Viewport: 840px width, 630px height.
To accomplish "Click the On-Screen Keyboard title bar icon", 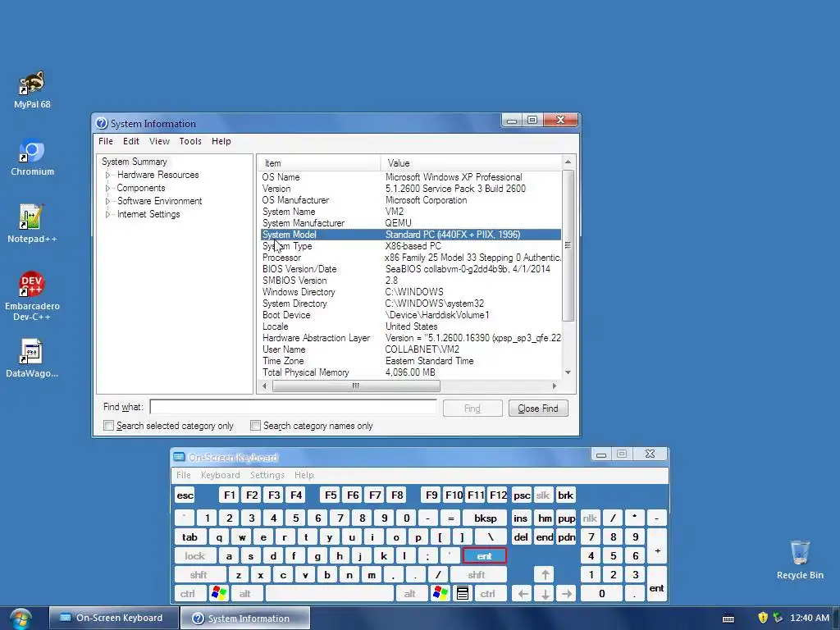I will click(179, 457).
